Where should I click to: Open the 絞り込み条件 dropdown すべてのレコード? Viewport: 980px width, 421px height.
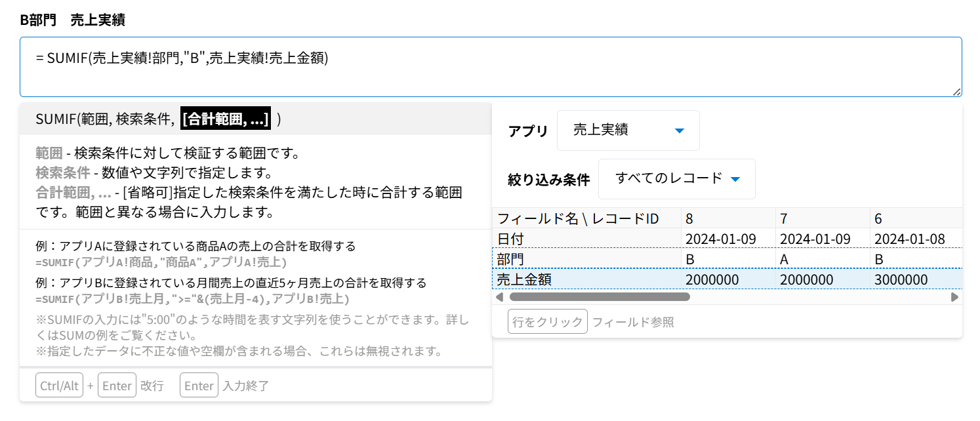(x=676, y=179)
